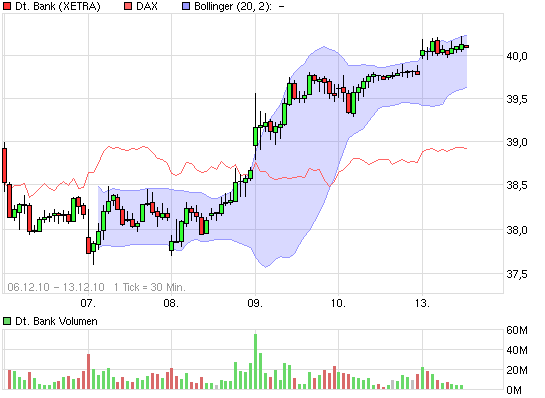This screenshot has width=545, height=398.
Task: Click the date range '06.12.10 – 13.12.10'
Action: click(x=56, y=287)
